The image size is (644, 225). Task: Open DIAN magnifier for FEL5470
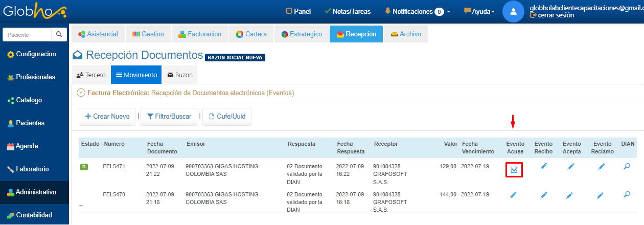click(x=627, y=194)
